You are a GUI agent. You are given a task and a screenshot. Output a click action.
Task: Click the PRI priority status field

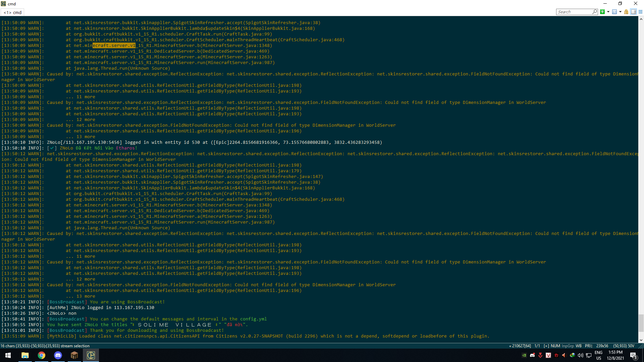coord(588,346)
